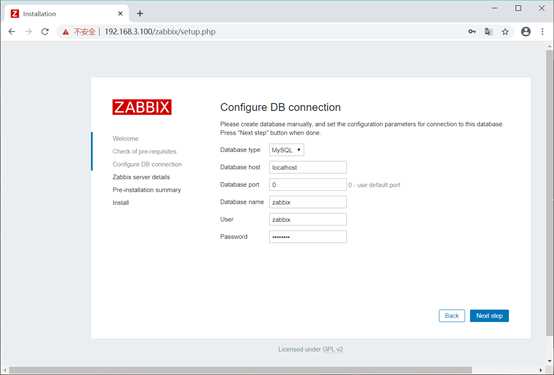Reload the page with refresh icon
Image resolution: width=554 pixels, height=375 pixels.
click(x=45, y=32)
